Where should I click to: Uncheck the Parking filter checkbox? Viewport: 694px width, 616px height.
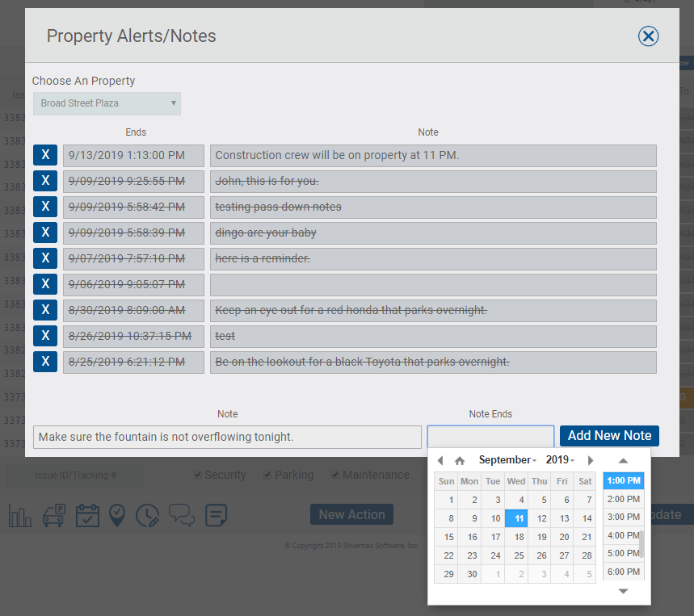coord(268,475)
